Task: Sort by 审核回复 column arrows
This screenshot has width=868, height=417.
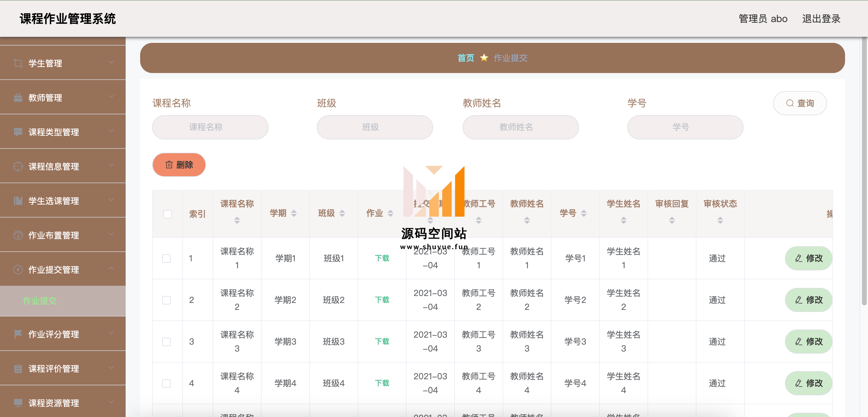Action: [672, 220]
